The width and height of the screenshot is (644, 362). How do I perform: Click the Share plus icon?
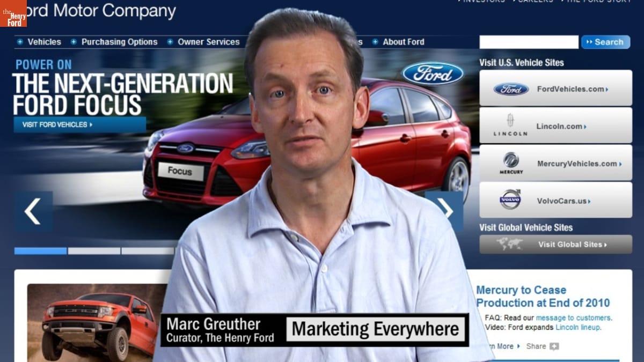554,346
